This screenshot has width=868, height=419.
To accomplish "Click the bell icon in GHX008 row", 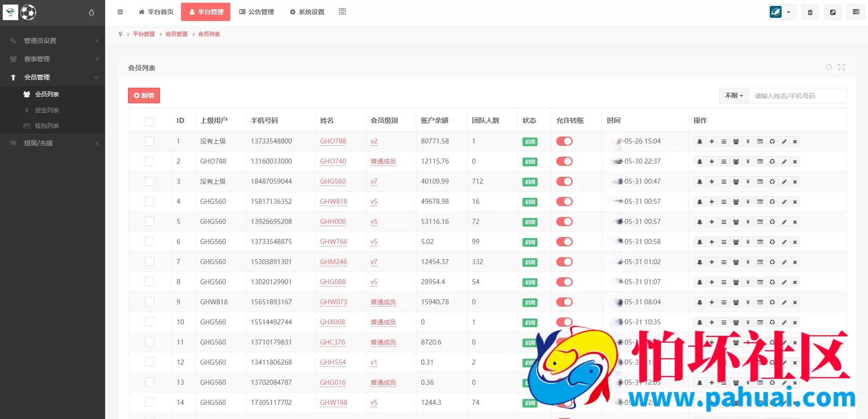I will tap(699, 323).
